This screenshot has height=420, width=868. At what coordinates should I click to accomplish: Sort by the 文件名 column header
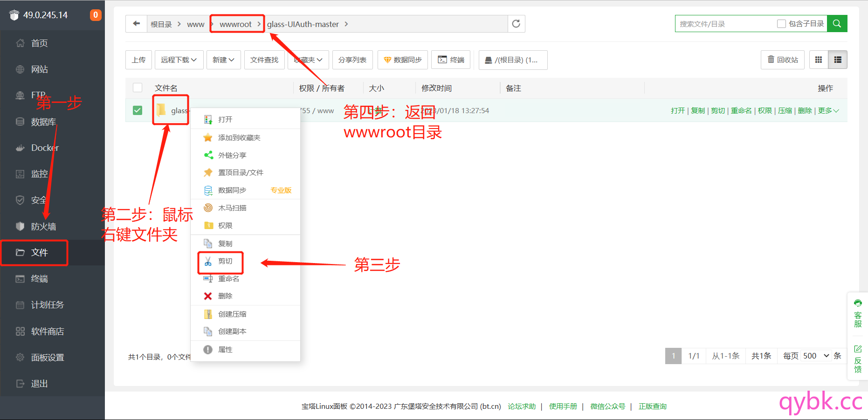166,88
